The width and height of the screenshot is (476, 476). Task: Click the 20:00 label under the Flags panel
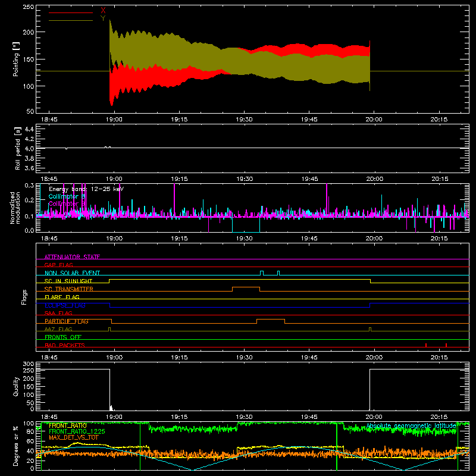coord(374,358)
